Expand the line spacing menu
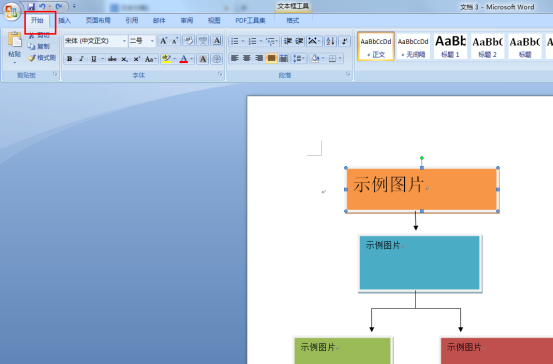Image resolution: width=553 pixels, height=364 pixels. click(299, 58)
